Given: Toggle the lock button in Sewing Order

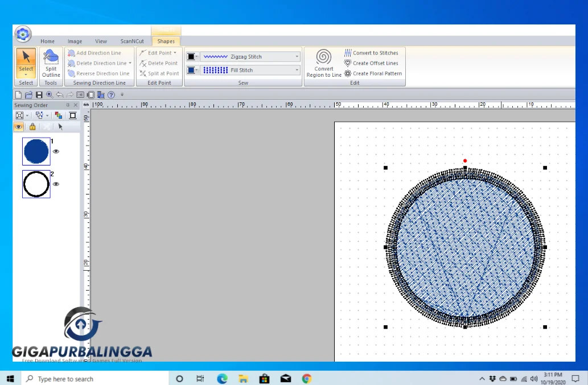Looking at the screenshot, I should pyautogui.click(x=32, y=127).
